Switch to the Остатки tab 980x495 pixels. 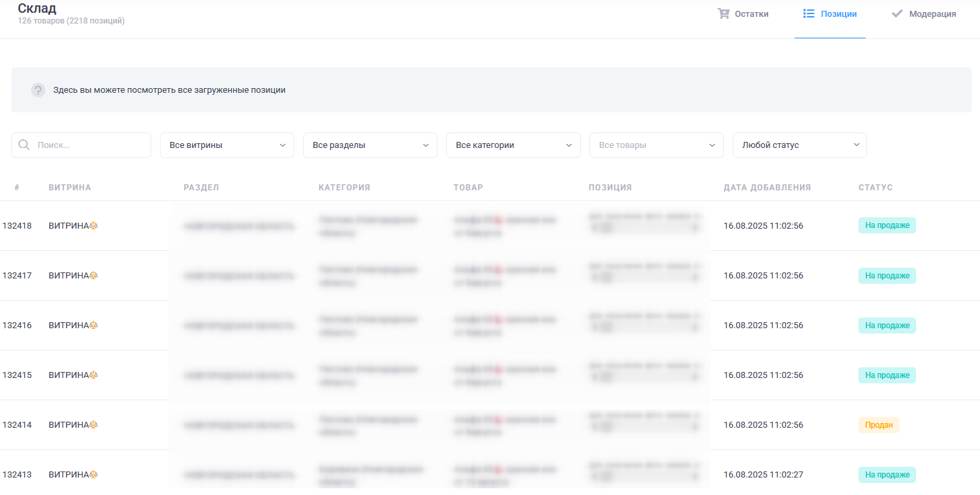743,14
